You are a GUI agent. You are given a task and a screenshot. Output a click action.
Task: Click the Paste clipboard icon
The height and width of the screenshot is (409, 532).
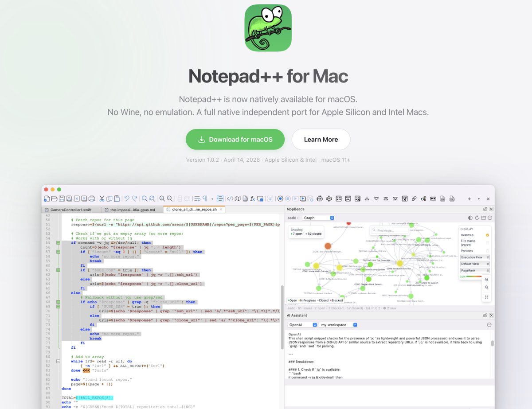[x=117, y=199]
